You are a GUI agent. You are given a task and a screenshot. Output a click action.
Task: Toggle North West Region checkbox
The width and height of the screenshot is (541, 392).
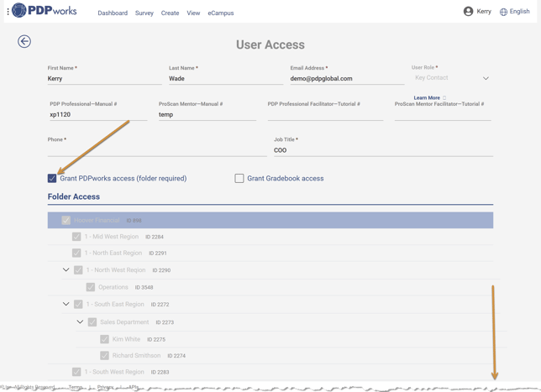pos(78,270)
